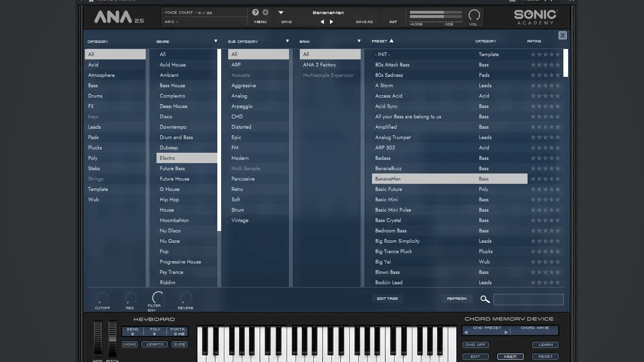
Task: Click INIT in the header bar
Action: pyautogui.click(x=393, y=22)
